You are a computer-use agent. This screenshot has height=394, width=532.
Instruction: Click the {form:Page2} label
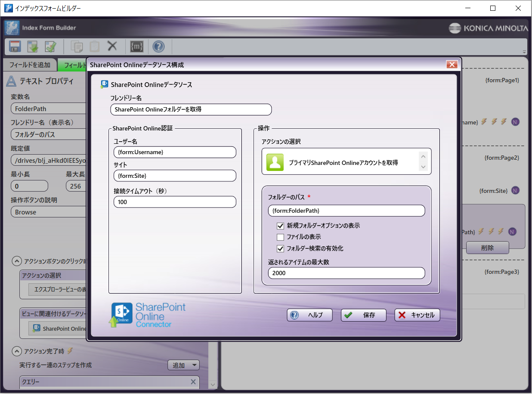502,158
